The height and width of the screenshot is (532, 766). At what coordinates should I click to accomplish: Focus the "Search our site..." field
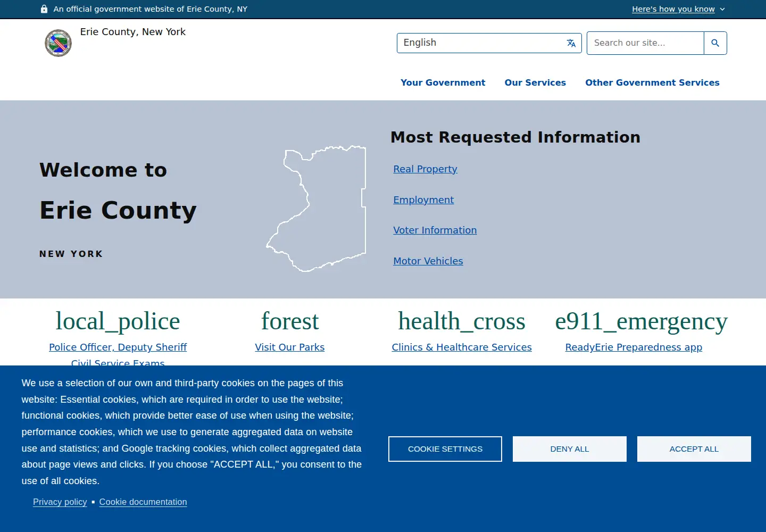[645, 43]
